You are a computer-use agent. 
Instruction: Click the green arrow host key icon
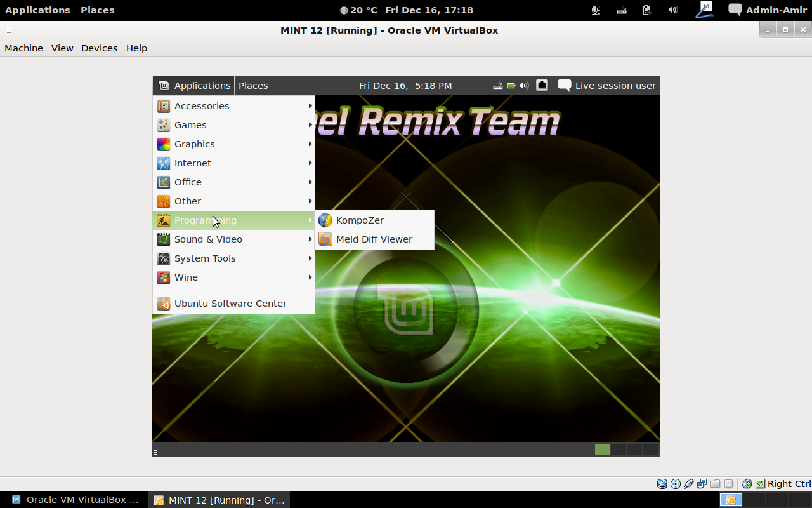760,484
